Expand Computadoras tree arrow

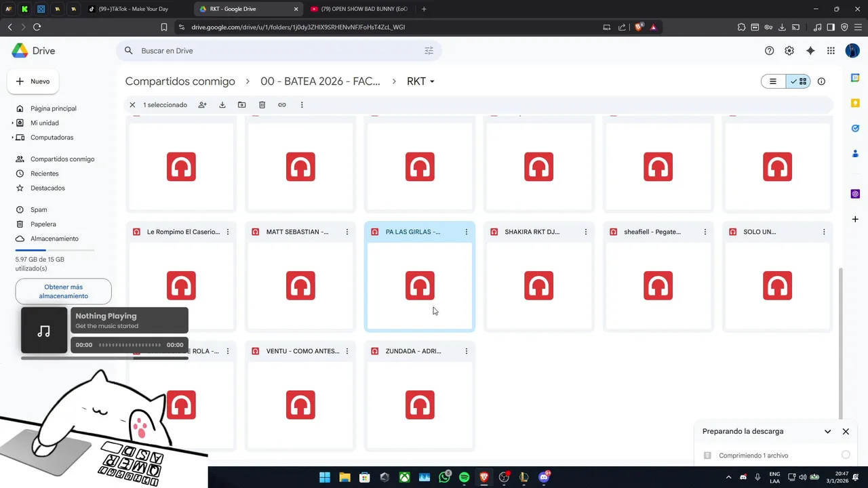(x=12, y=138)
